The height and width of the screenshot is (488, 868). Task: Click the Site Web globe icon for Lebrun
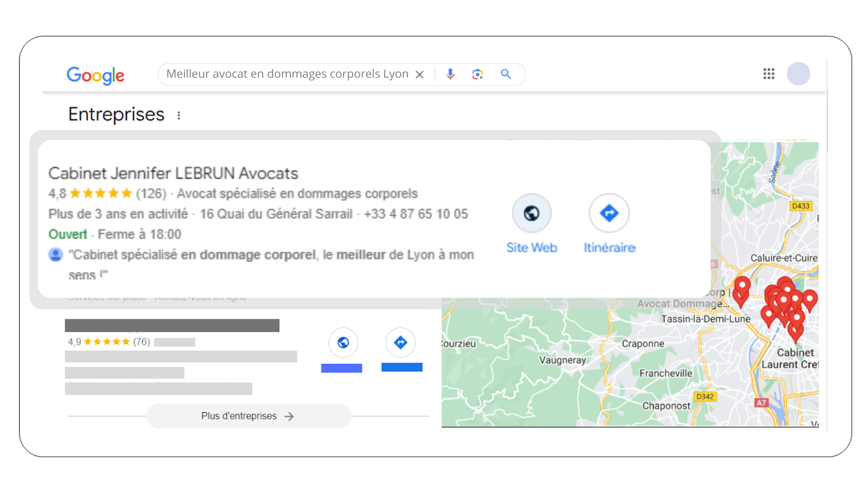pos(532,213)
